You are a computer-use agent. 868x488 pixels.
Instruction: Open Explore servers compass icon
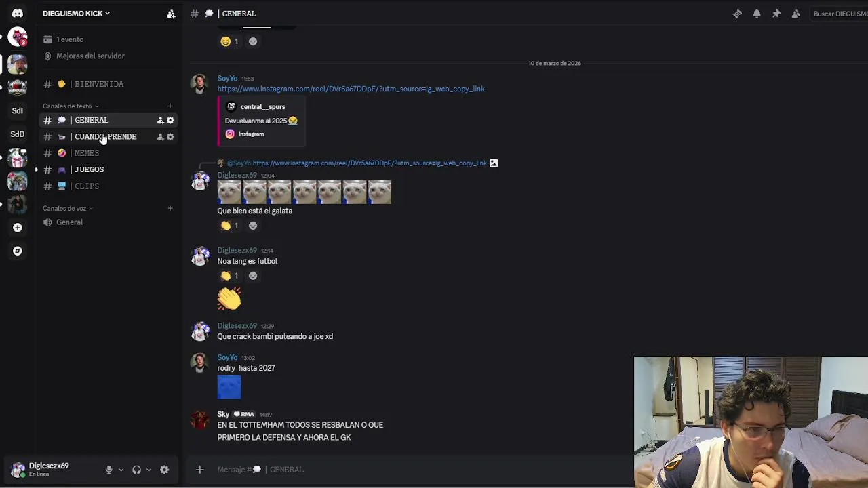pyautogui.click(x=18, y=251)
